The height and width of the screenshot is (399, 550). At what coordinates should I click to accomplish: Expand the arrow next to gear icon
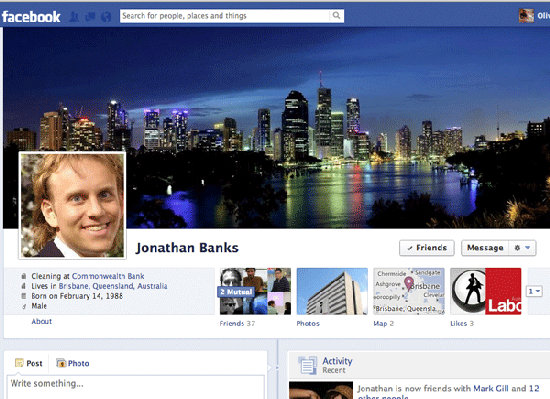[x=528, y=248]
